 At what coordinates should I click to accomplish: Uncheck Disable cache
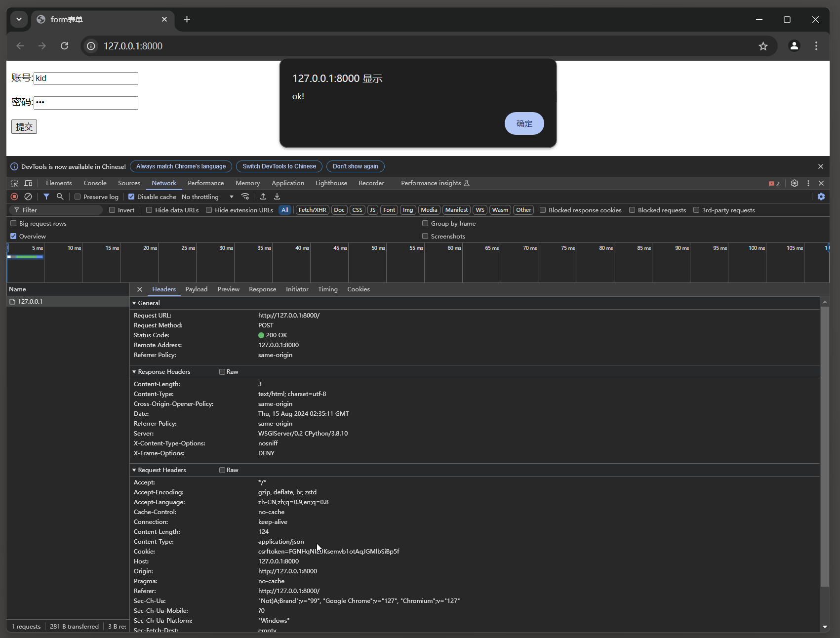(131, 197)
